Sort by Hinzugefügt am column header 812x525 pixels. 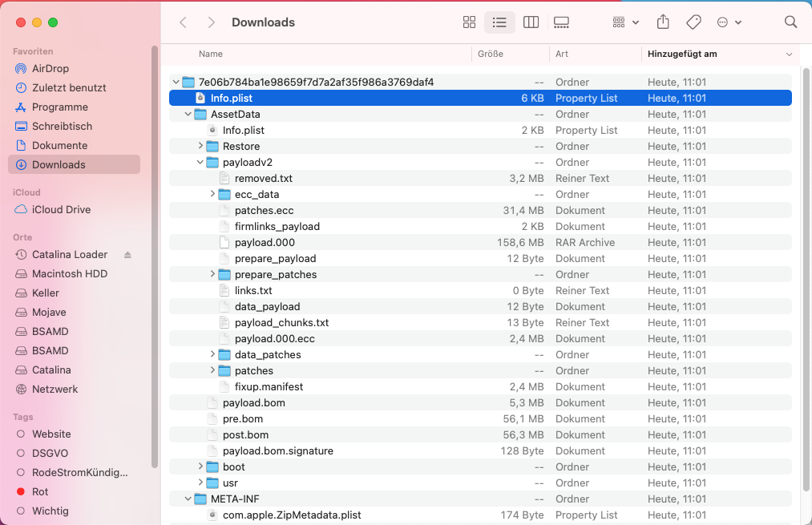pos(721,54)
